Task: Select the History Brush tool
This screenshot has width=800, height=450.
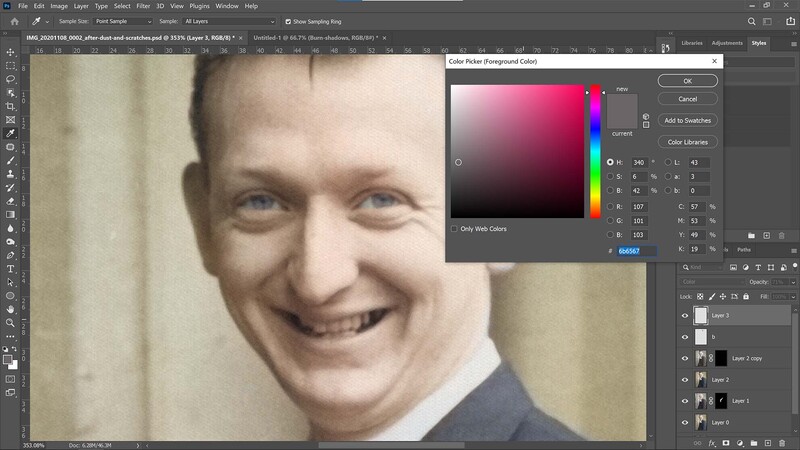Action: [10, 187]
